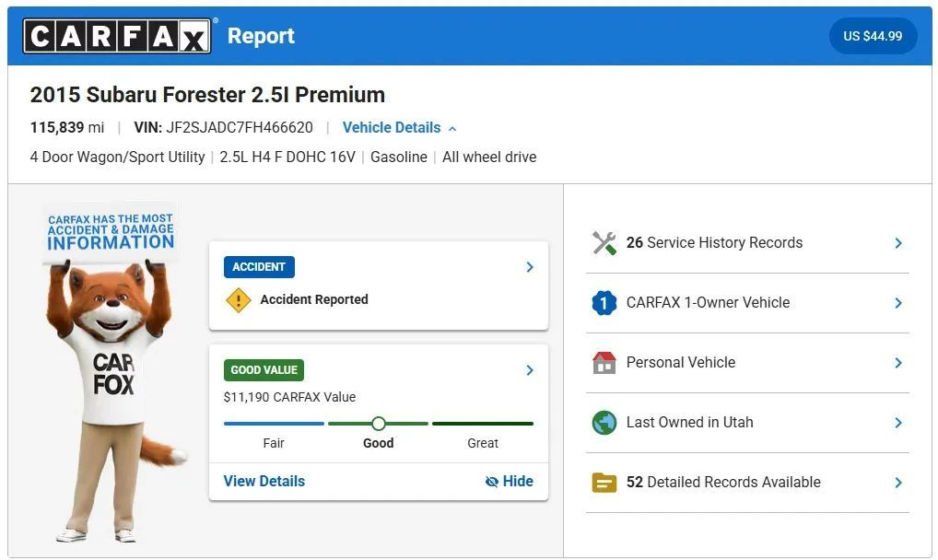
Task: Click the CARFAX logo in the header
Action: [117, 36]
